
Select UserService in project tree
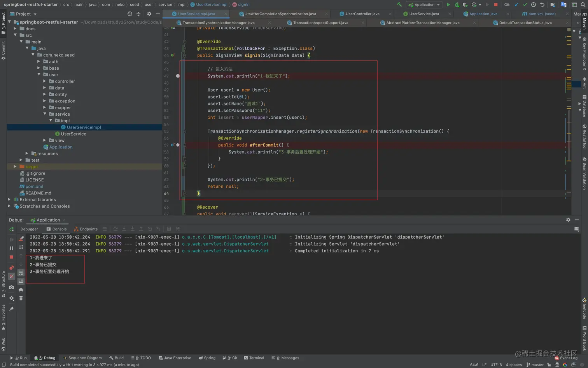pyautogui.click(x=73, y=134)
